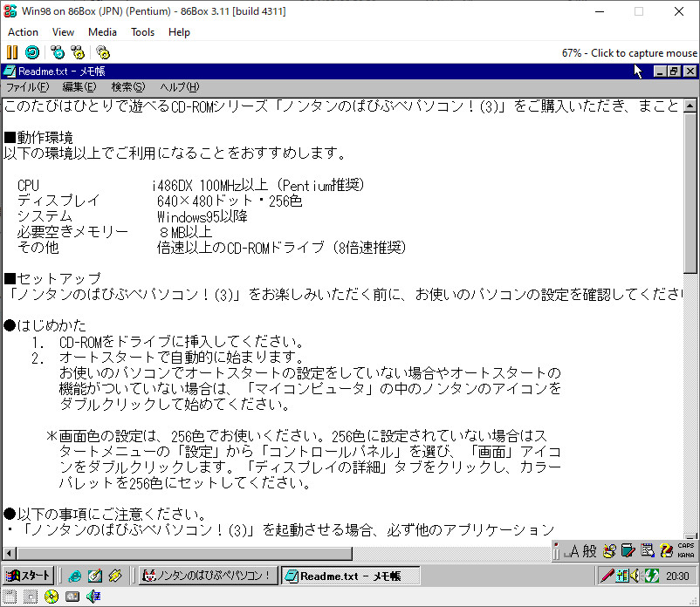700x607 pixels.
Task: Open the 86Box Tools menu
Action: tap(142, 32)
